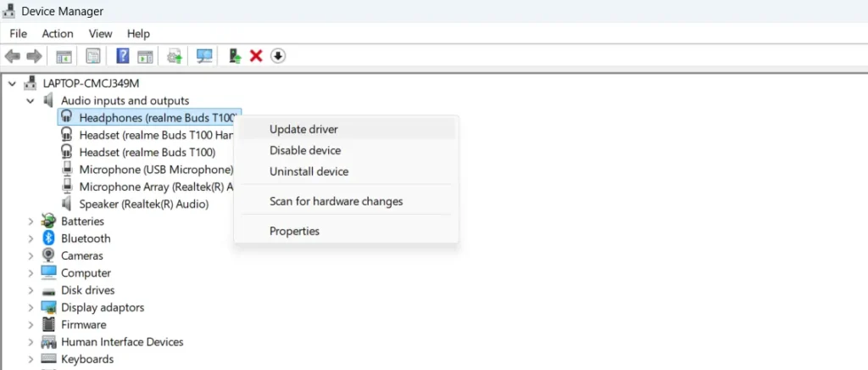The image size is (868, 370).
Task: Expand the Bluetooth category
Action: coord(31,238)
